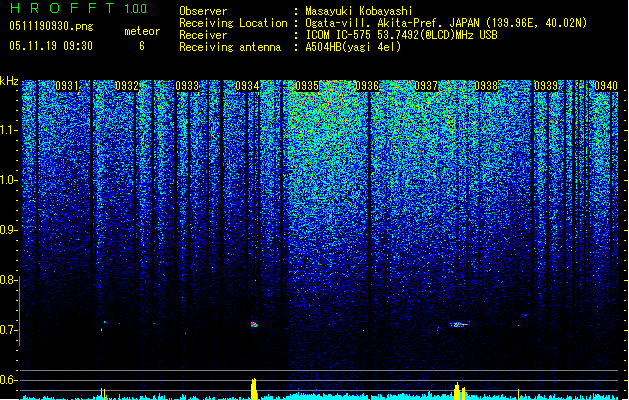
Task: Click the 0.9 kHz axis label
Action: pos(8,230)
